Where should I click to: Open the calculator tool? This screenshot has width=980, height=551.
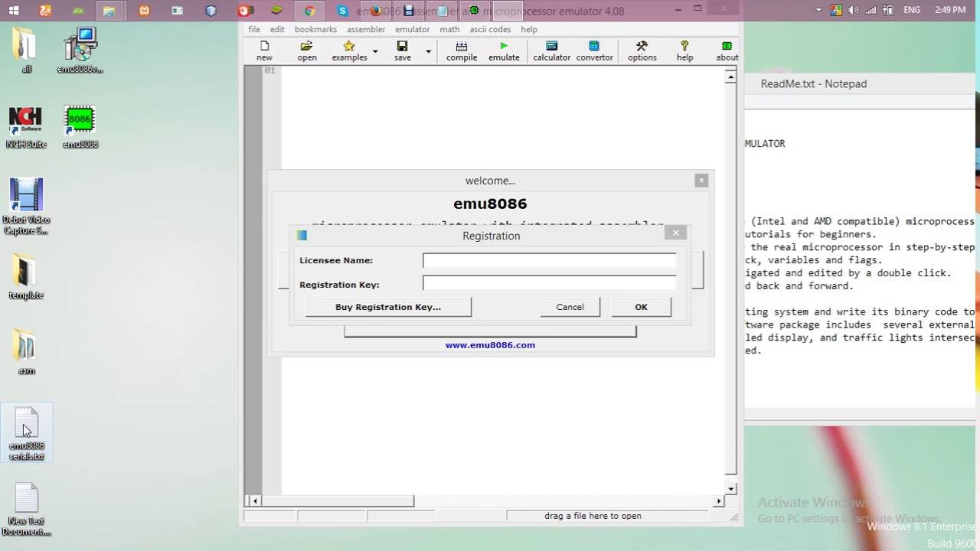(552, 51)
